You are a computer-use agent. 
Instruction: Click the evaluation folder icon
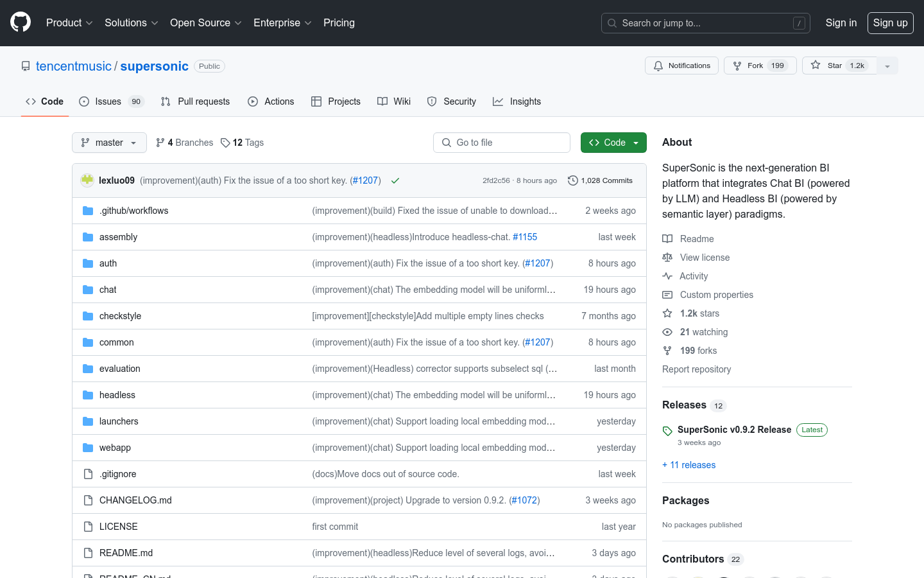tap(88, 369)
